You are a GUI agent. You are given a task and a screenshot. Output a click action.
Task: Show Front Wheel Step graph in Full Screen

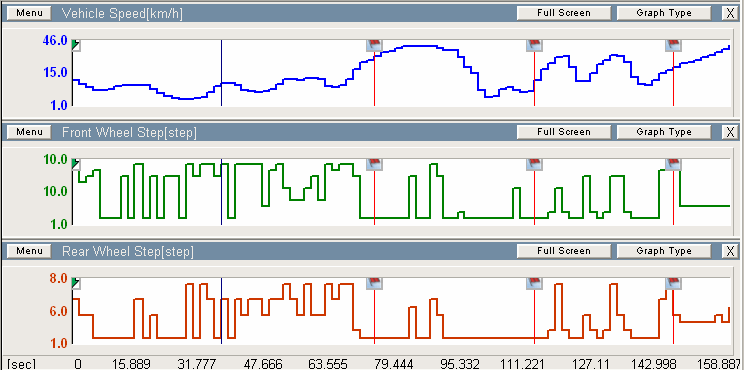coord(564,132)
